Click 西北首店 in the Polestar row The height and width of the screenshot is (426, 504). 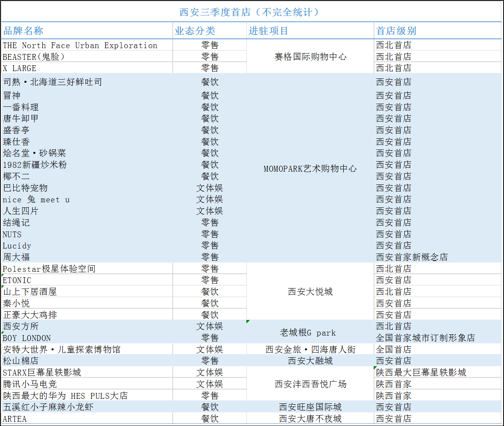point(438,269)
